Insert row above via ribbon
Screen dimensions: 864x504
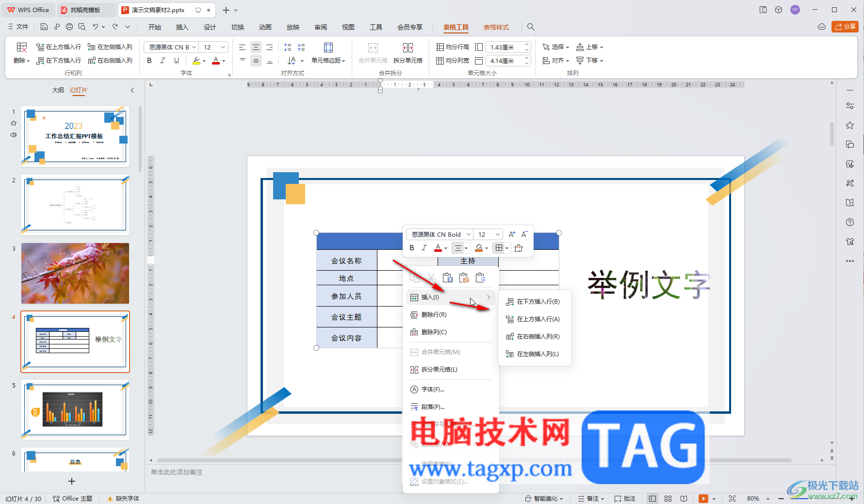click(59, 47)
